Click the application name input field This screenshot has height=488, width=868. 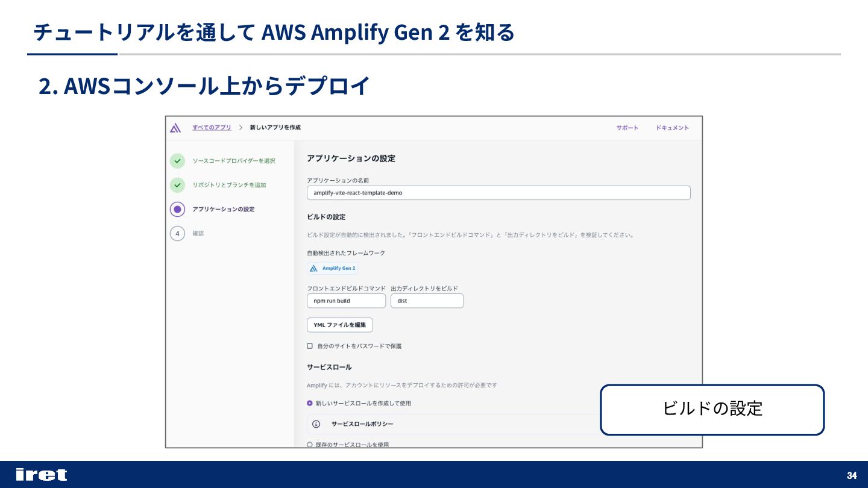(498, 193)
